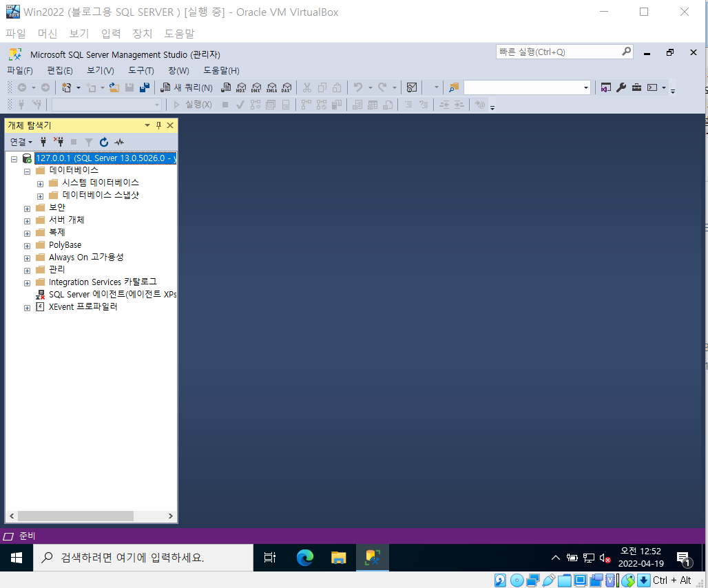Expand the 시스템 데이터베이스 folder
Screen dimensions: 708x588
click(x=40, y=184)
